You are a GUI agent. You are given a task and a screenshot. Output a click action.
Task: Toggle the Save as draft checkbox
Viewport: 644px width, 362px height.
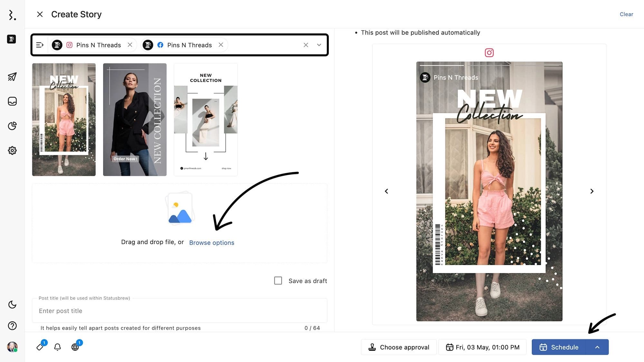click(278, 281)
